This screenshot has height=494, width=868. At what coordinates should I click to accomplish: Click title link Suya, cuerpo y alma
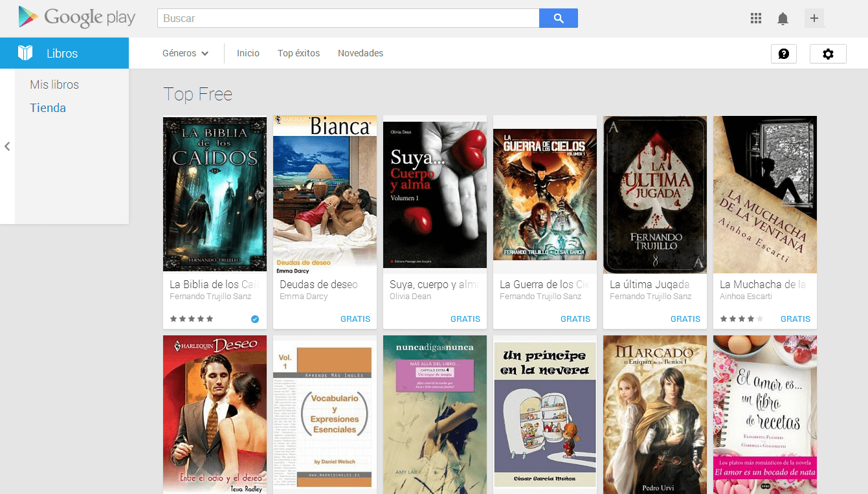pyautogui.click(x=434, y=284)
